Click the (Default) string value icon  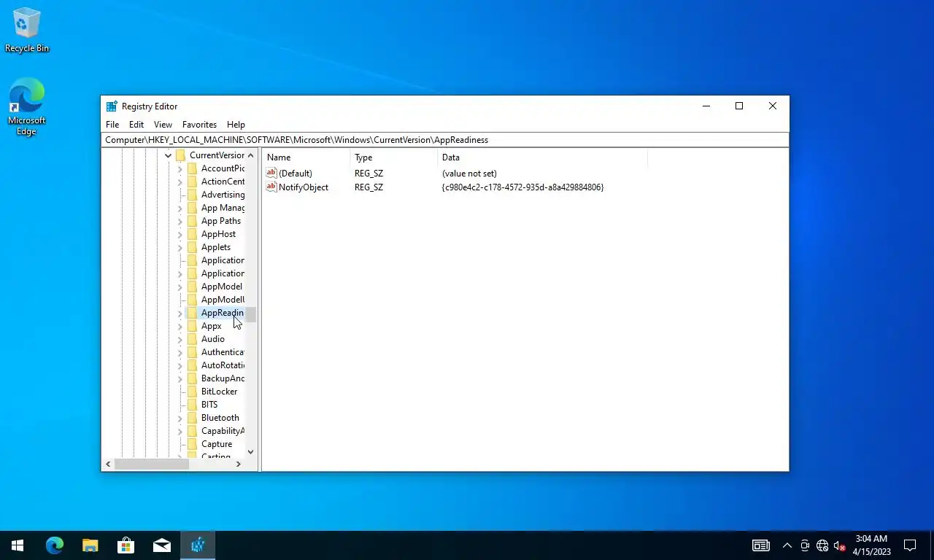coord(271,173)
